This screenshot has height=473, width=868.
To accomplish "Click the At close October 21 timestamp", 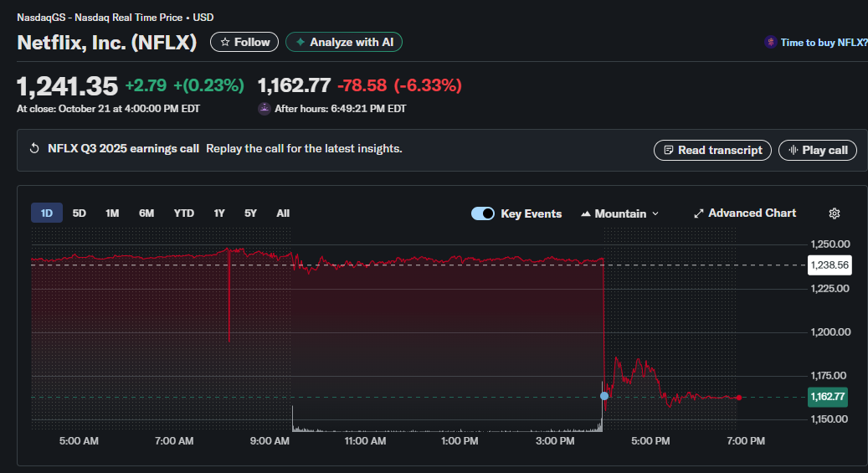I will 109,109.
